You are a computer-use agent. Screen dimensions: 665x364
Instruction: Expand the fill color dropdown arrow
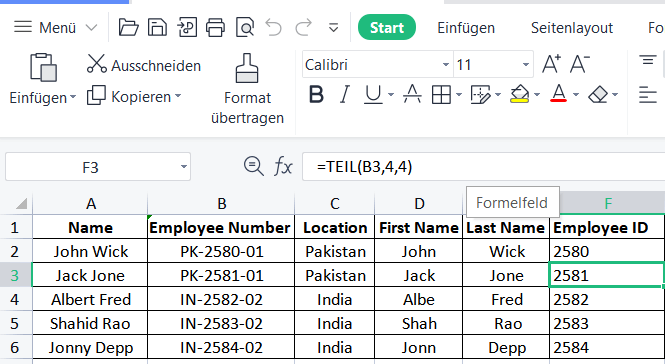point(537,95)
